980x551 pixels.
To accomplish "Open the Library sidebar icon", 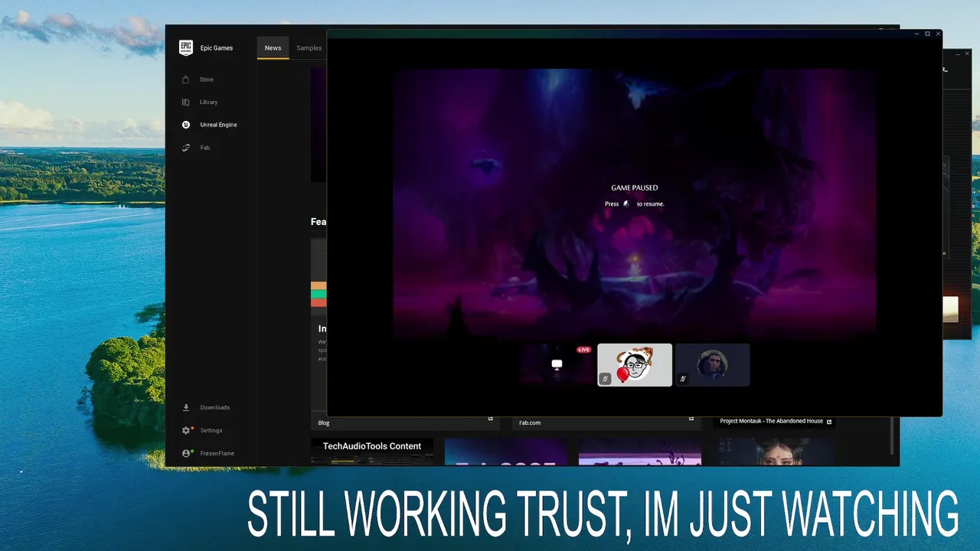I will (x=186, y=102).
